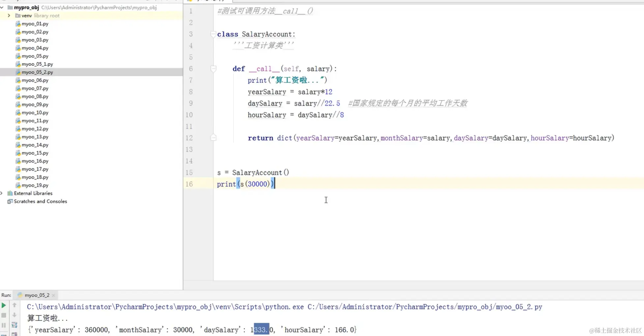644x336 pixels.
Task: Select myoo_07.py file
Action: [35, 88]
